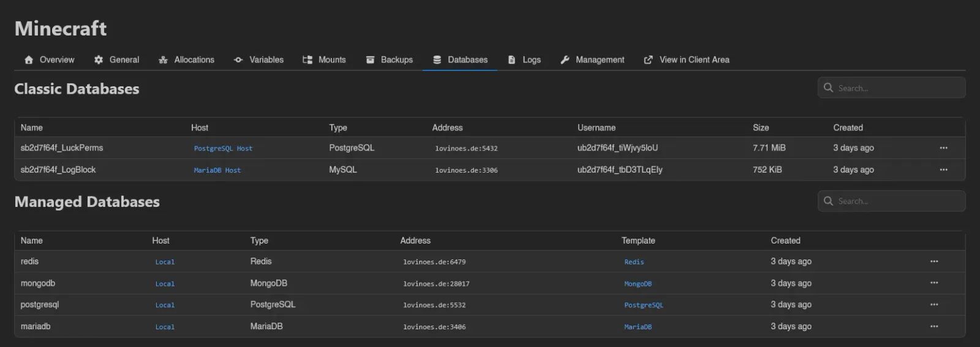Open View in Client Area link
The width and height of the screenshot is (980, 347).
(687, 60)
